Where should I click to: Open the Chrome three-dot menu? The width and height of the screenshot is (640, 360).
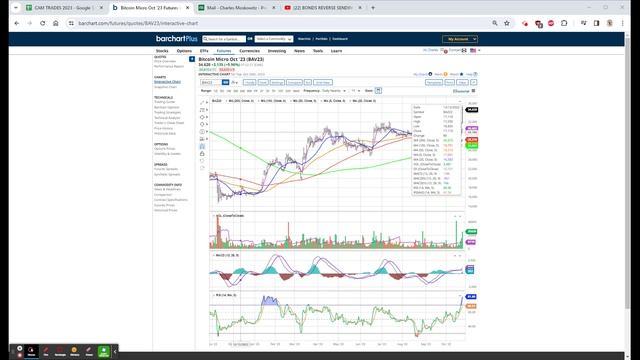tap(622, 23)
